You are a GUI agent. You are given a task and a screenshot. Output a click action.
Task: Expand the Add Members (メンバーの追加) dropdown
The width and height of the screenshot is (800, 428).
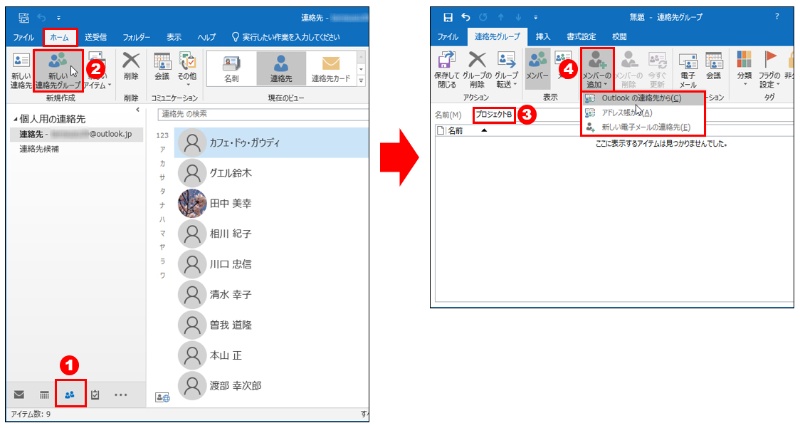(x=598, y=70)
